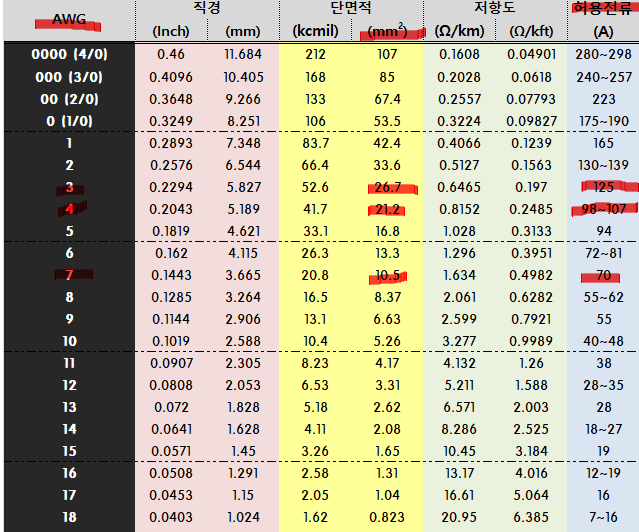The height and width of the screenshot is (532, 639).
Task: Click the AWG column header
Action: pyautogui.click(x=69, y=20)
